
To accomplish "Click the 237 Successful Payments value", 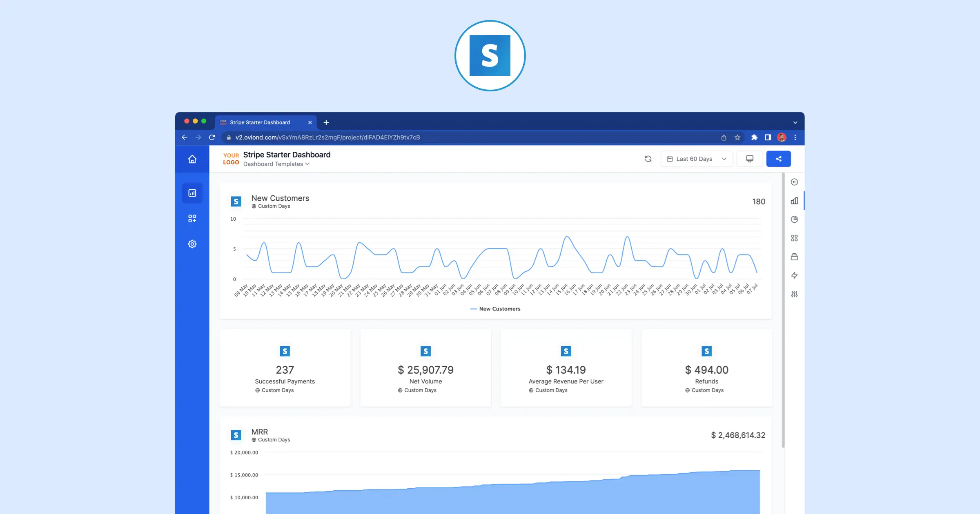I will 285,370.
